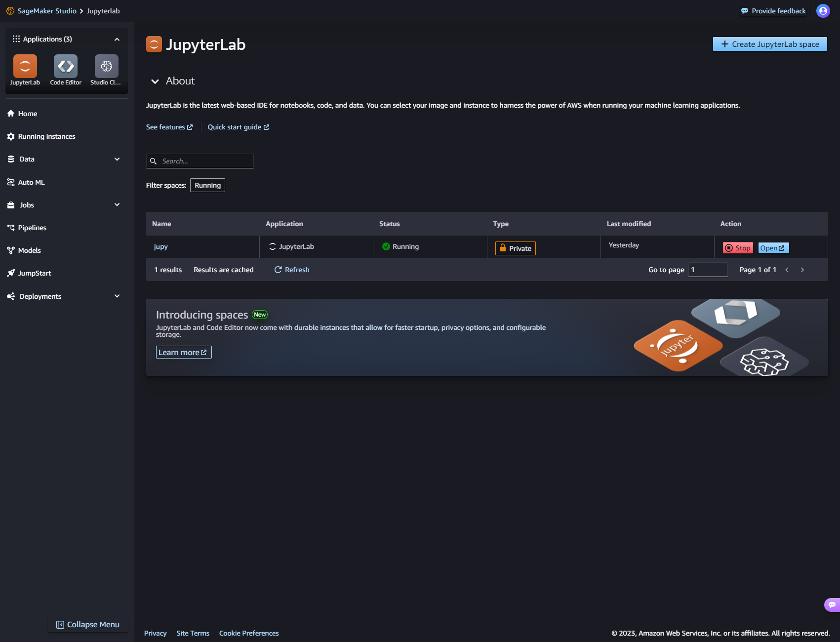Screen dimensions: 840x642
Task: Click the Last modified column header
Action: coord(629,224)
